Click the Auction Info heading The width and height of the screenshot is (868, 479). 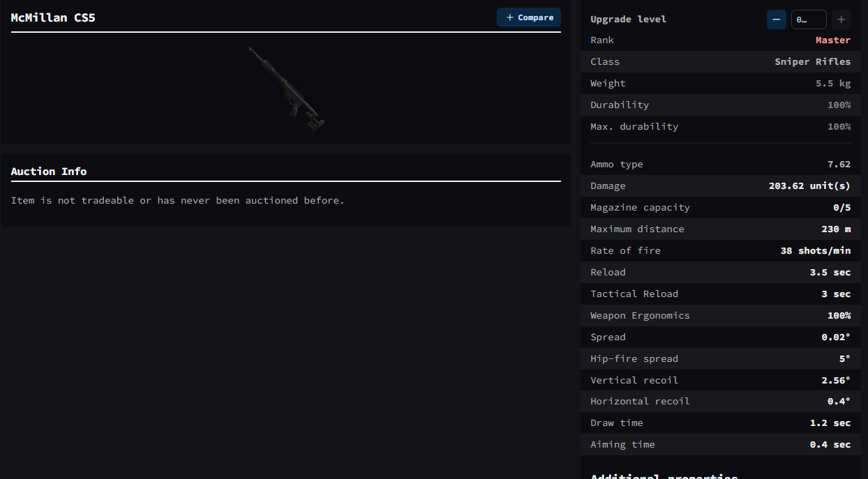pyautogui.click(x=49, y=172)
